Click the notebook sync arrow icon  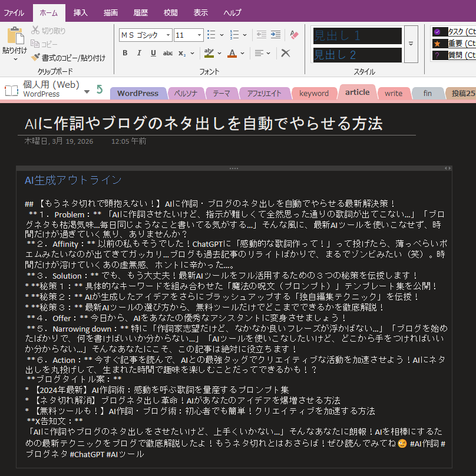click(100, 90)
